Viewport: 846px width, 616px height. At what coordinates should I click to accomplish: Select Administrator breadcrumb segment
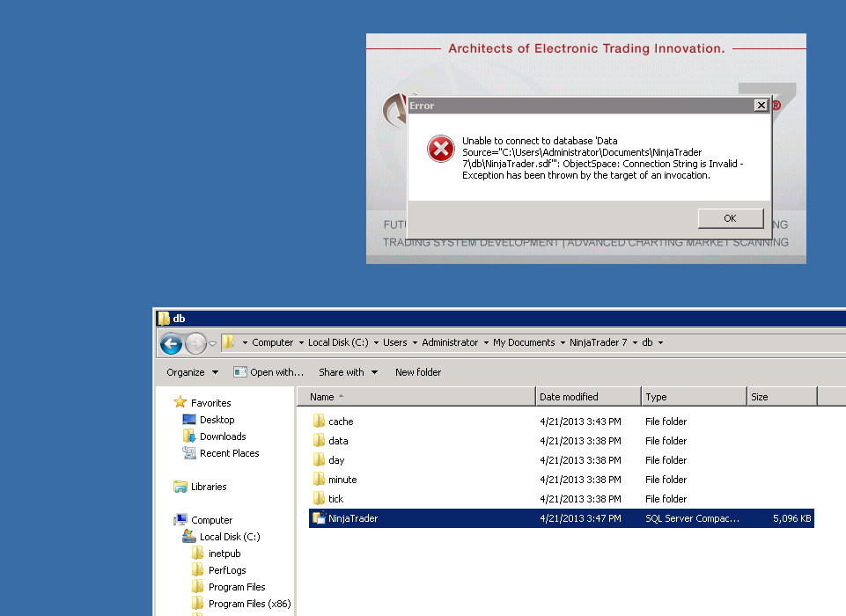click(450, 342)
